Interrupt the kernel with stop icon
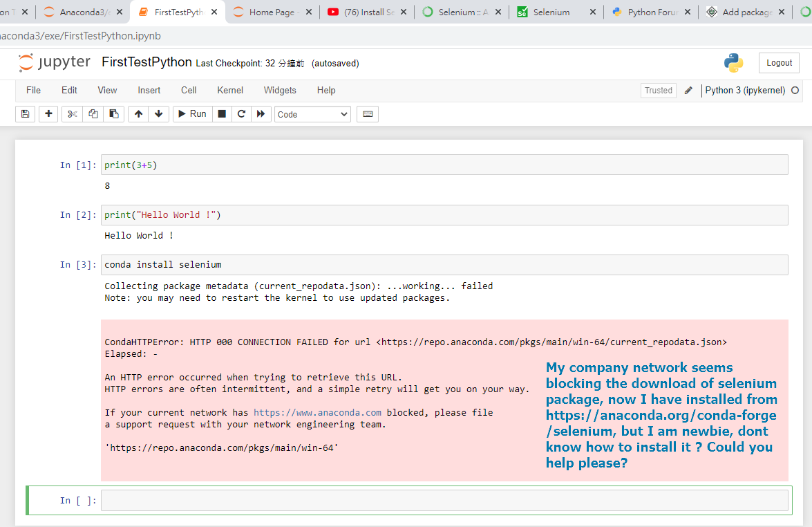812x527 pixels. click(x=222, y=114)
